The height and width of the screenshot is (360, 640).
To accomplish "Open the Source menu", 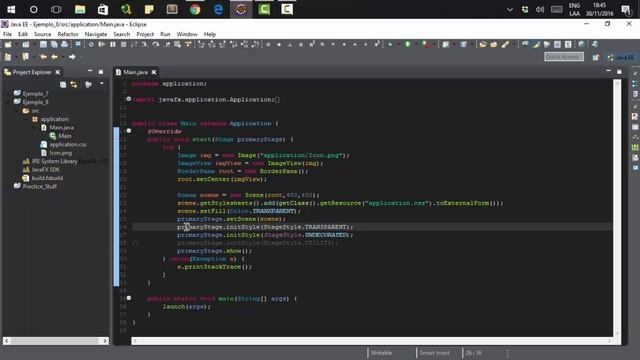I will pyautogui.click(x=42, y=34).
